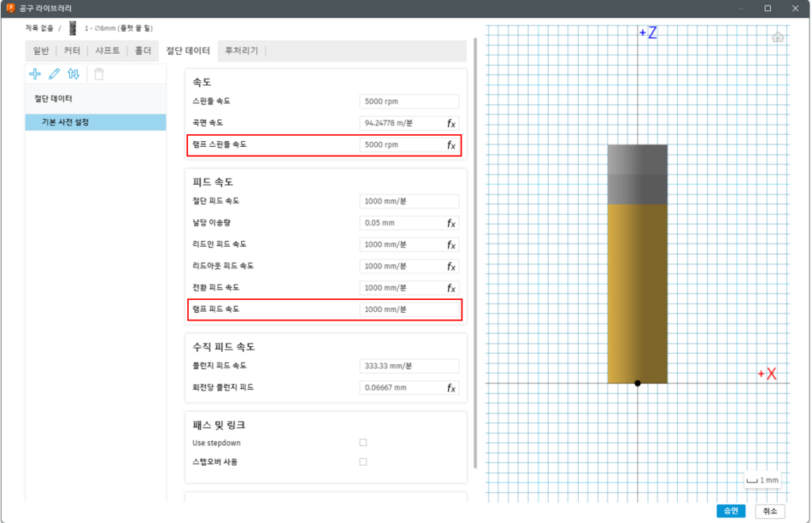Click the 수직 피드 속도 section heading

(x=224, y=347)
